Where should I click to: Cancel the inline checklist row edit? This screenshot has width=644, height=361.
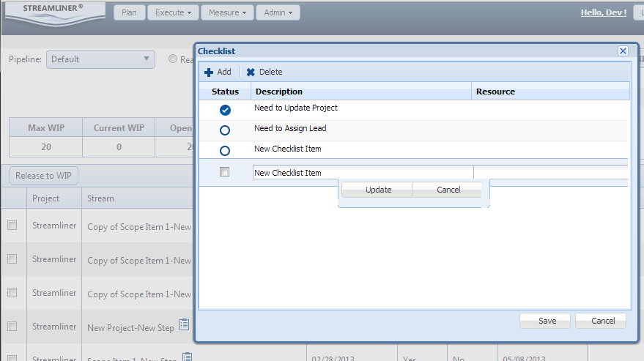click(x=447, y=190)
